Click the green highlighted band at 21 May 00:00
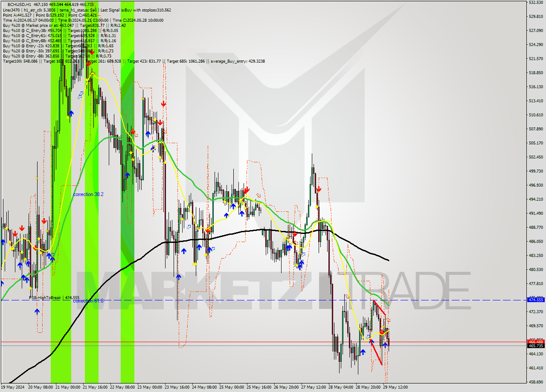This screenshot has width=546, height=392. [x=61, y=192]
